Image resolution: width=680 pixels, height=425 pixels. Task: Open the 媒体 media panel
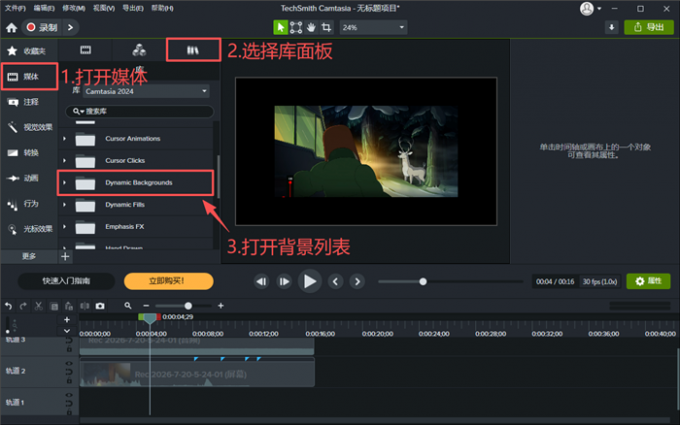coord(29,77)
